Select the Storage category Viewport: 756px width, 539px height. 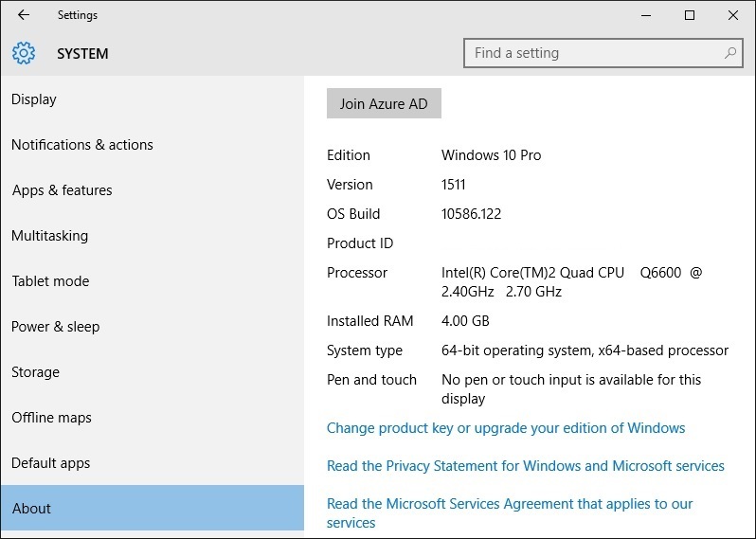[x=35, y=372]
